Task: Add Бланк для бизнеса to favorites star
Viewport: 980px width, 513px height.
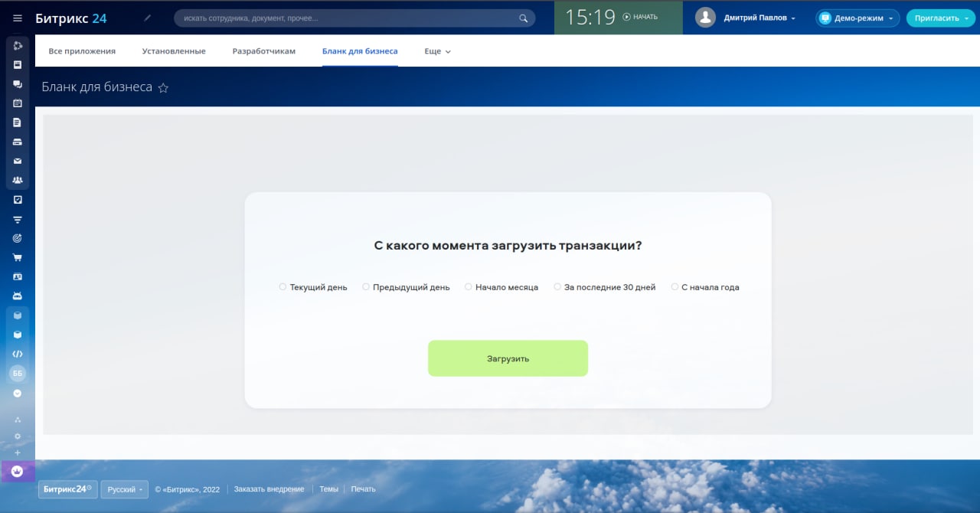Action: click(163, 88)
